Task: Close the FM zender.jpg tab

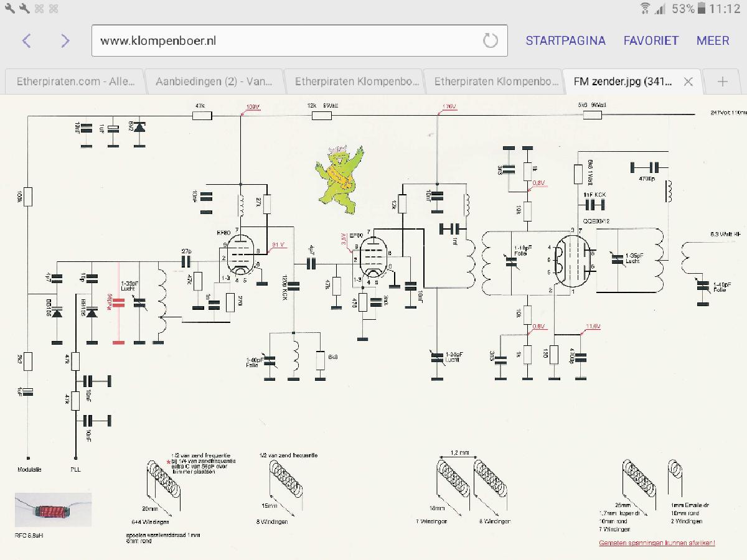Action: (x=688, y=82)
